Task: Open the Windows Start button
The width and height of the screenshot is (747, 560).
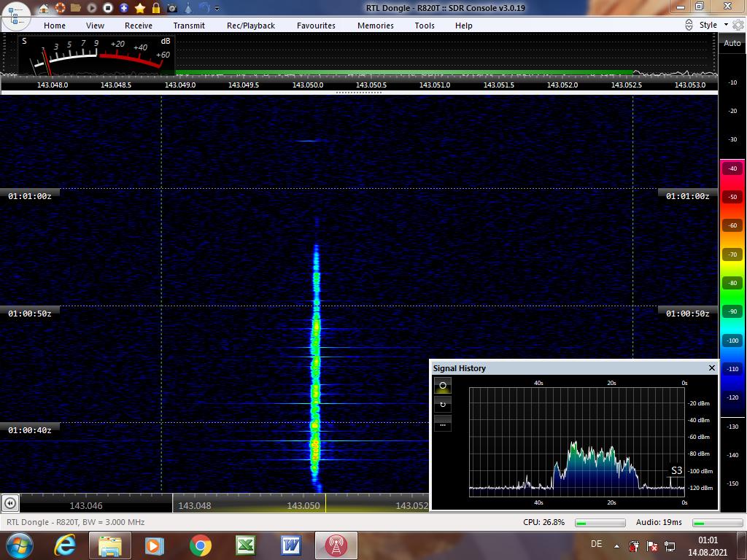Action: (x=19, y=545)
